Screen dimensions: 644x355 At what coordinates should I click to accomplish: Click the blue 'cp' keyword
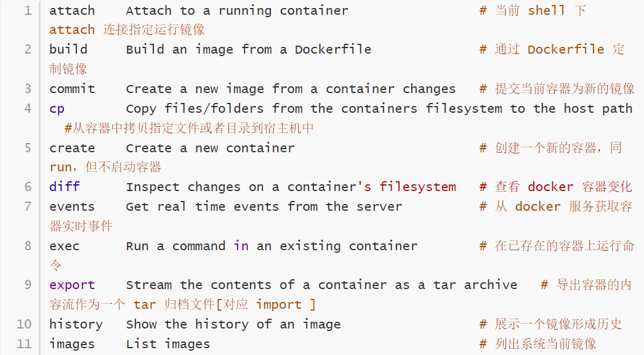[x=57, y=108]
